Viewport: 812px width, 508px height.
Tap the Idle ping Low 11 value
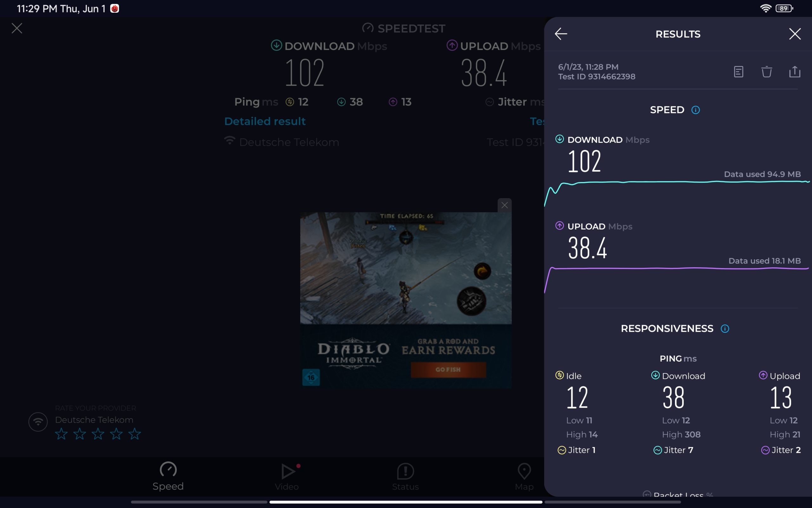[x=579, y=420]
